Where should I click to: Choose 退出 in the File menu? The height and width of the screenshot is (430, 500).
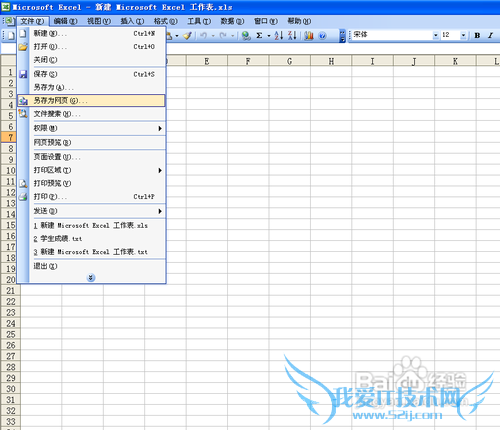(x=91, y=266)
